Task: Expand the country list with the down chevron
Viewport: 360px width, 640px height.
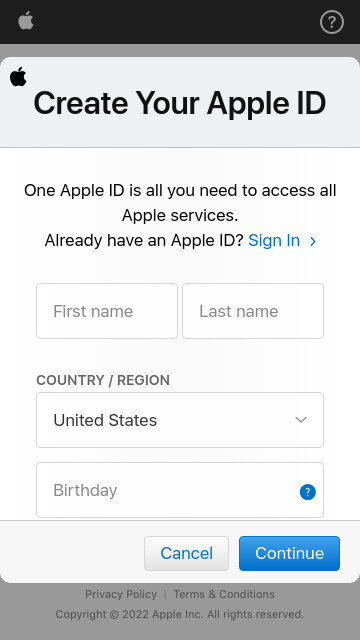Action: (x=301, y=420)
